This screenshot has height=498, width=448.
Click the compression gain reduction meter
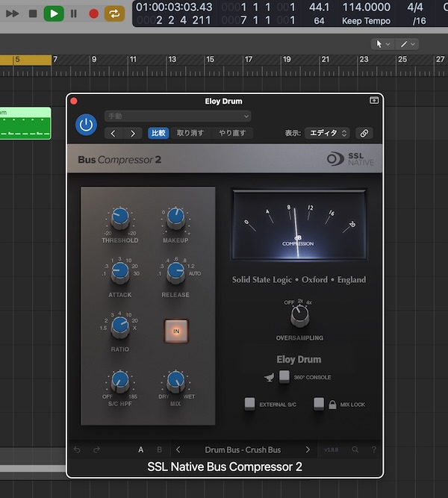(299, 224)
